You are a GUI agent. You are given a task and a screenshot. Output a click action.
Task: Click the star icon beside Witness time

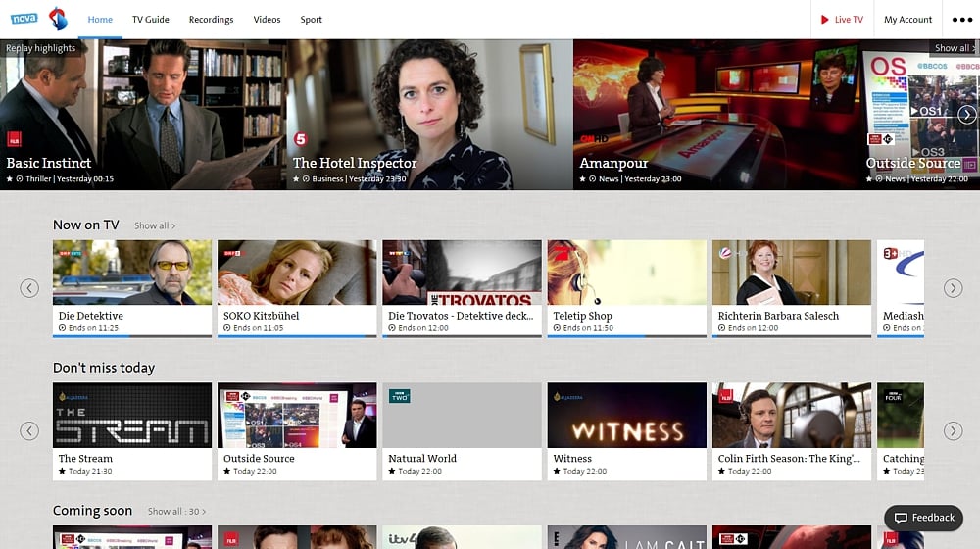557,471
